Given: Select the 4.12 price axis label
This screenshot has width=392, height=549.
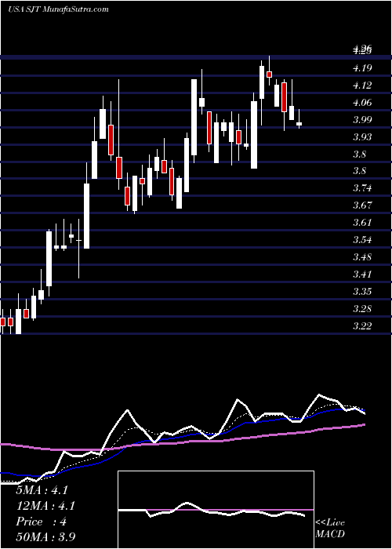Looking at the screenshot, I should [362, 85].
